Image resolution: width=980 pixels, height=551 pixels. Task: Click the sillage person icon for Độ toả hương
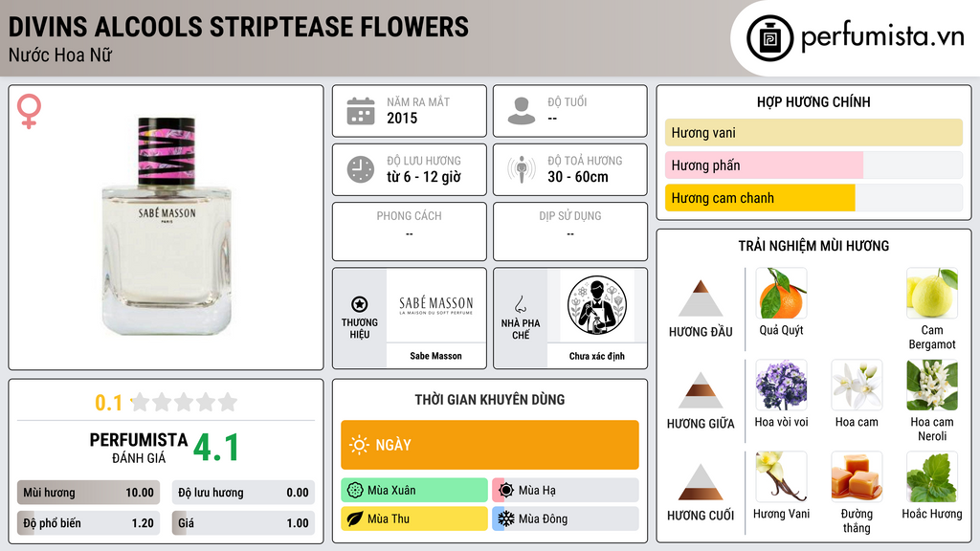pyautogui.click(x=522, y=169)
